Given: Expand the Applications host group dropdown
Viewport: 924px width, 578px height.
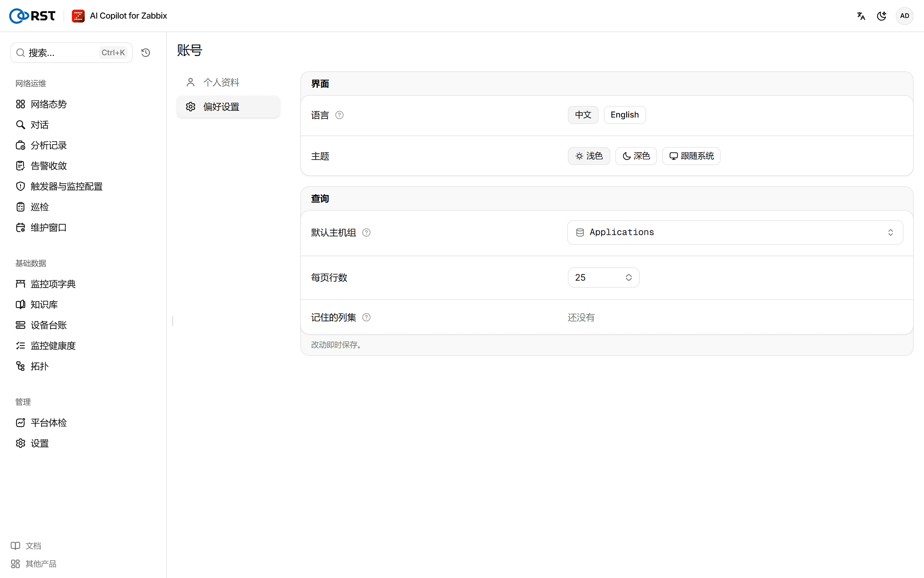Looking at the screenshot, I should pos(735,232).
